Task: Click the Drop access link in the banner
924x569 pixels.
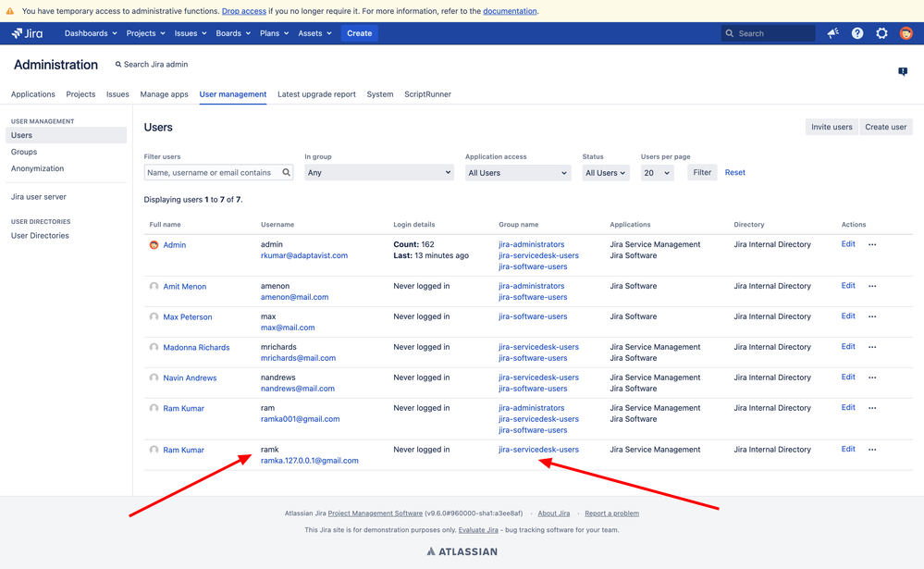Action: [244, 11]
